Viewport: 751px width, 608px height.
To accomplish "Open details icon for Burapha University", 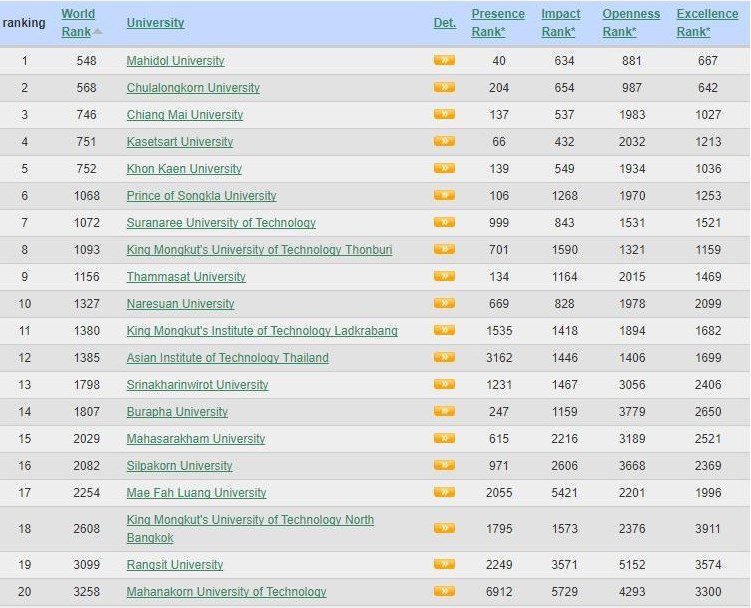I will tap(444, 411).
